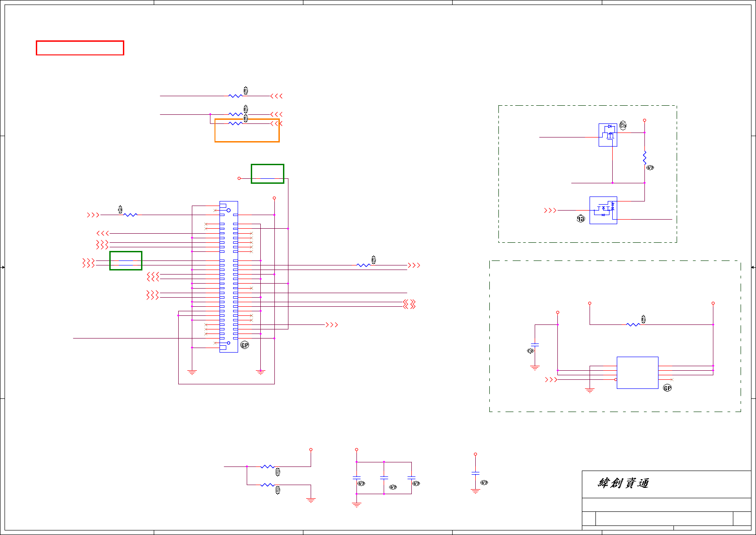Select the dual MOSFET symbol with diodes
Viewport: 756px width, 535px height.
tap(603, 210)
